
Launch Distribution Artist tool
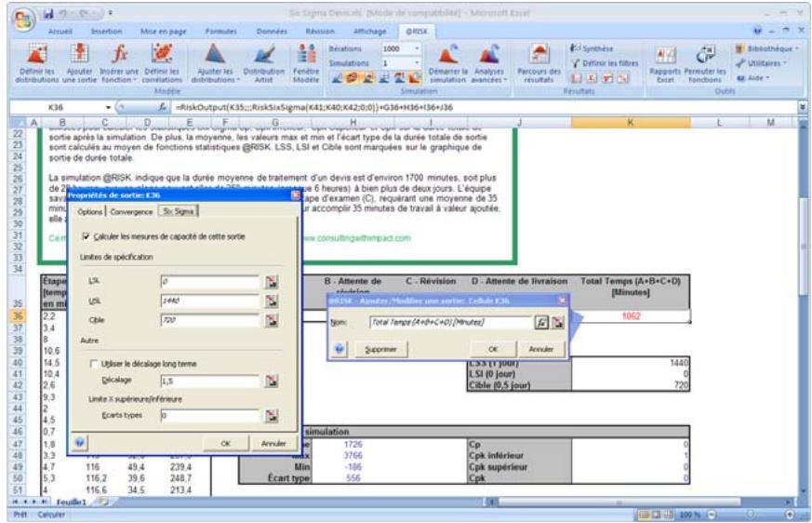click(x=264, y=63)
